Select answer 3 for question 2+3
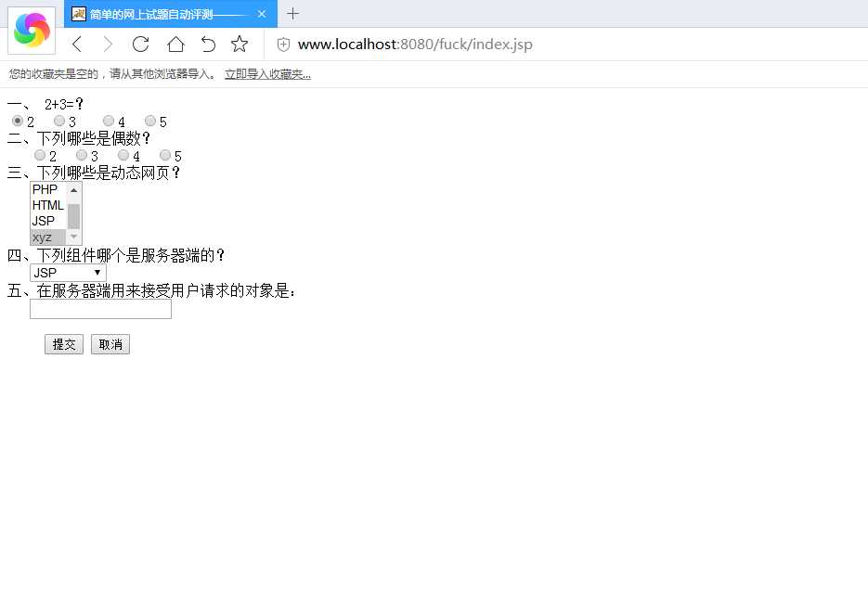The width and height of the screenshot is (868, 603). pyautogui.click(x=59, y=121)
